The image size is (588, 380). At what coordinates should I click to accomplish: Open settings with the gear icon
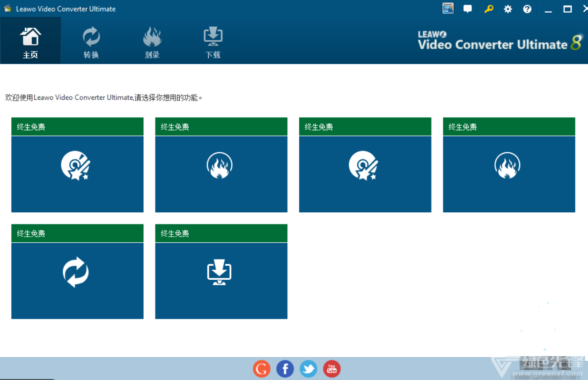508,9
